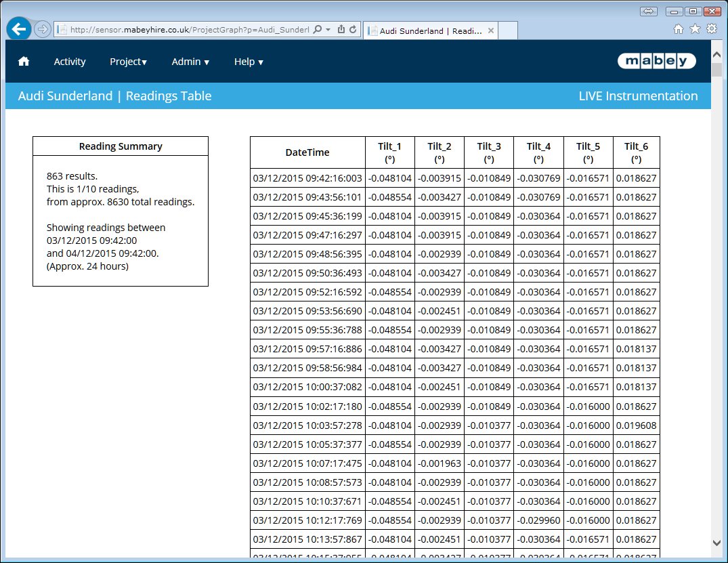Open browser Tools gear icon
The height and width of the screenshot is (563, 728).
(712, 29)
